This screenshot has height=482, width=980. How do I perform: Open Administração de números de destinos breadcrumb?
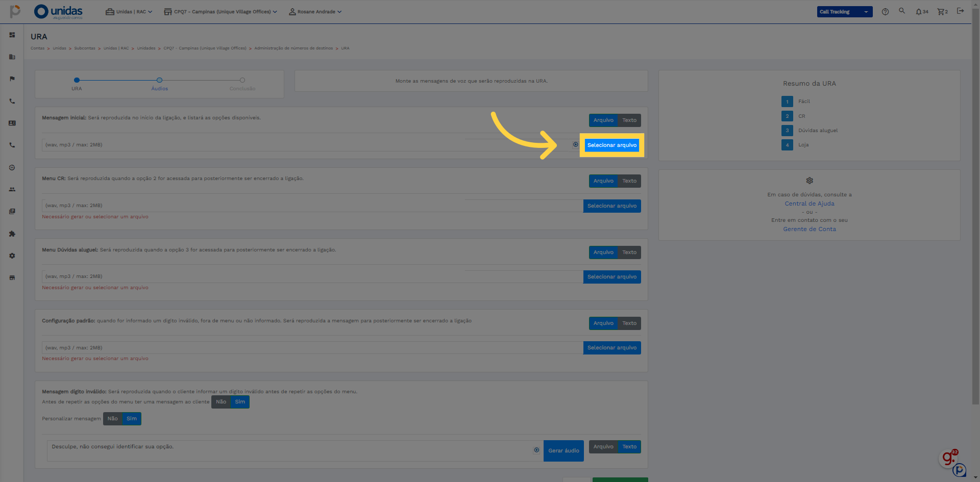[x=293, y=48]
